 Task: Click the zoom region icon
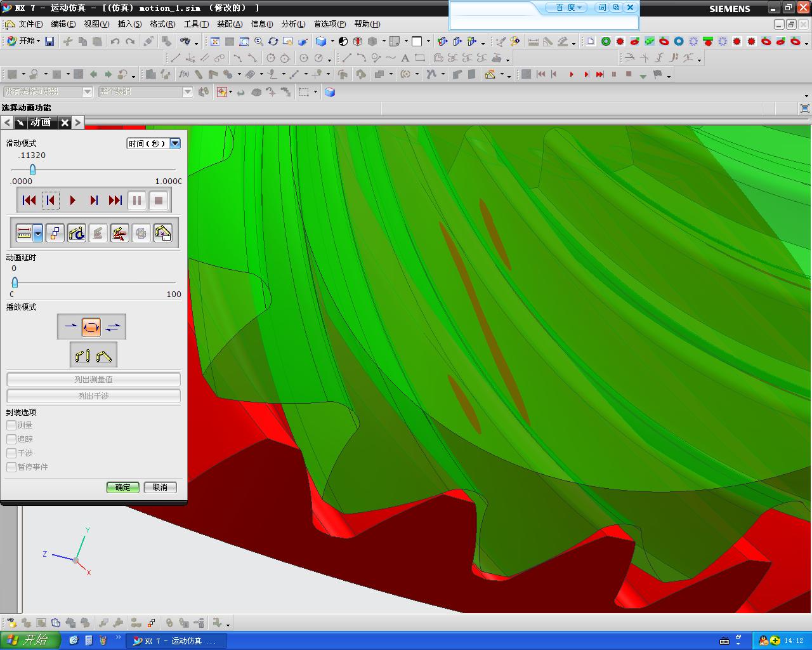[244, 41]
